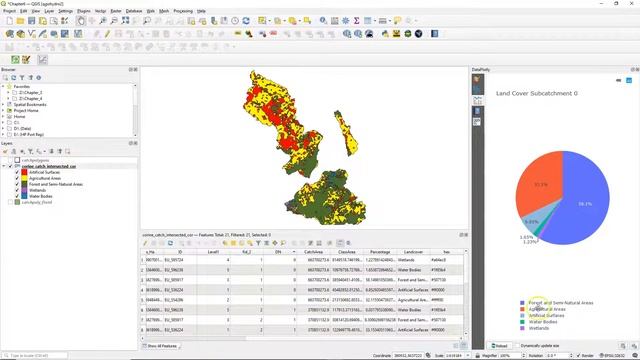The height and width of the screenshot is (360, 640).
Task: Select the Zoom Out magnifier tool
Action: (114, 20)
